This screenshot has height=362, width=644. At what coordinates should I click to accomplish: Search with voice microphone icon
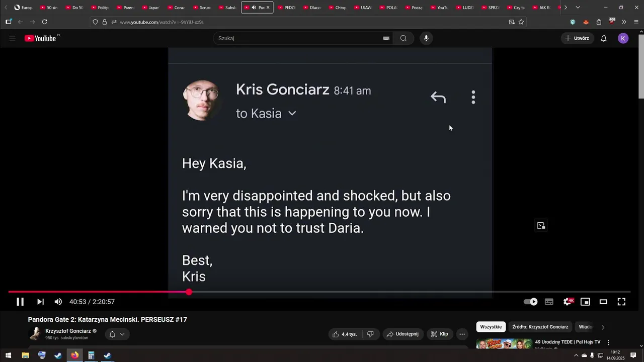tap(426, 38)
